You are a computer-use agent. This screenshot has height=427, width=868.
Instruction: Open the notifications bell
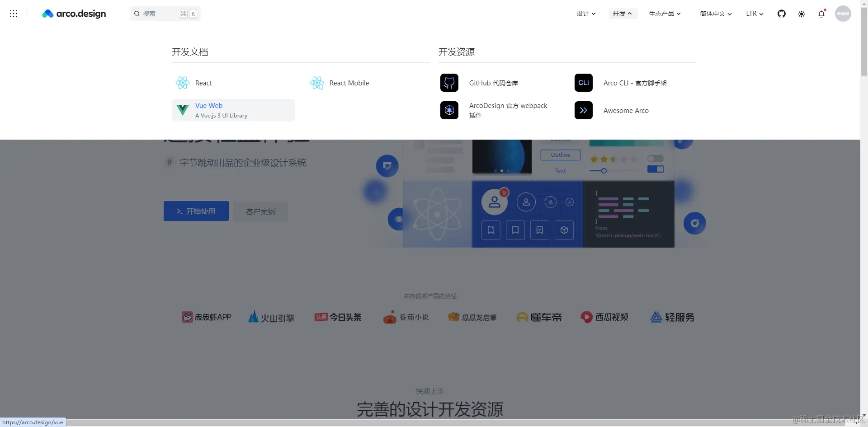tap(821, 14)
